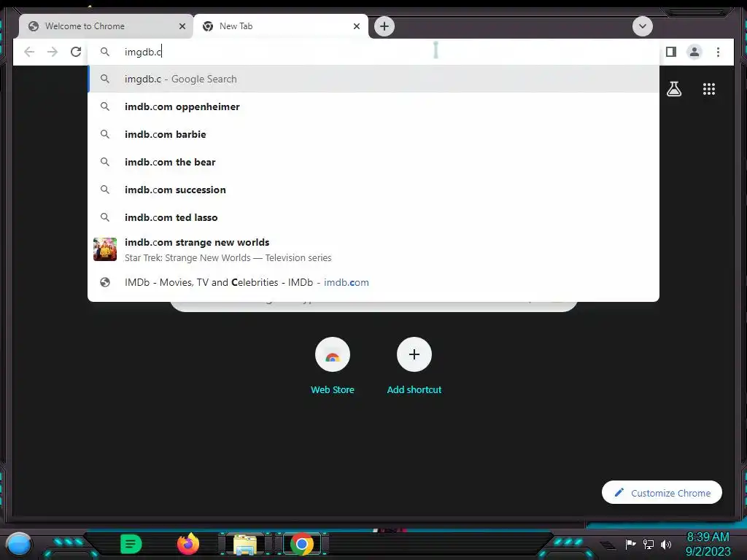Click the browser forward arrow
The width and height of the screenshot is (747, 560).
coord(53,52)
